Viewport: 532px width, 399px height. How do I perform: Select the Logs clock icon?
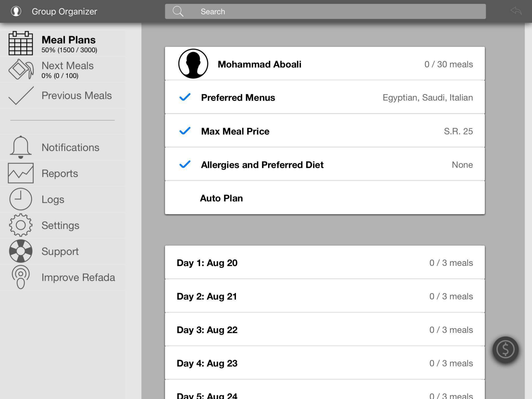(x=21, y=199)
